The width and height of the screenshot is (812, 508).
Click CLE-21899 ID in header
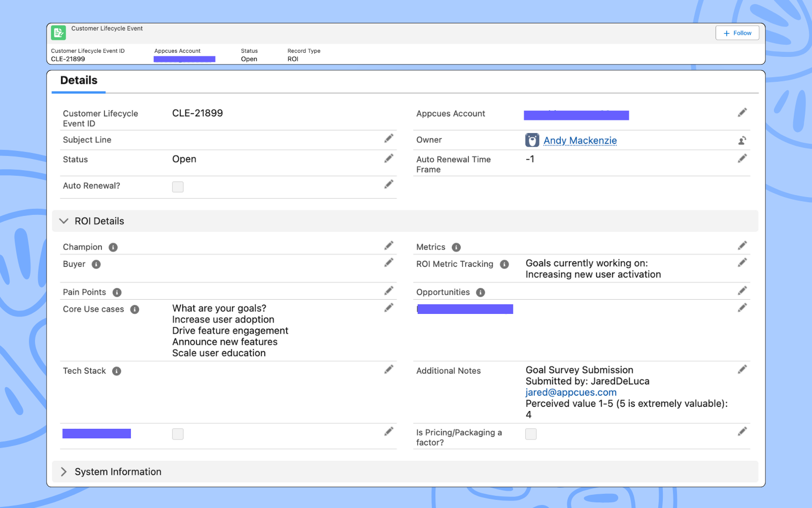tap(68, 59)
